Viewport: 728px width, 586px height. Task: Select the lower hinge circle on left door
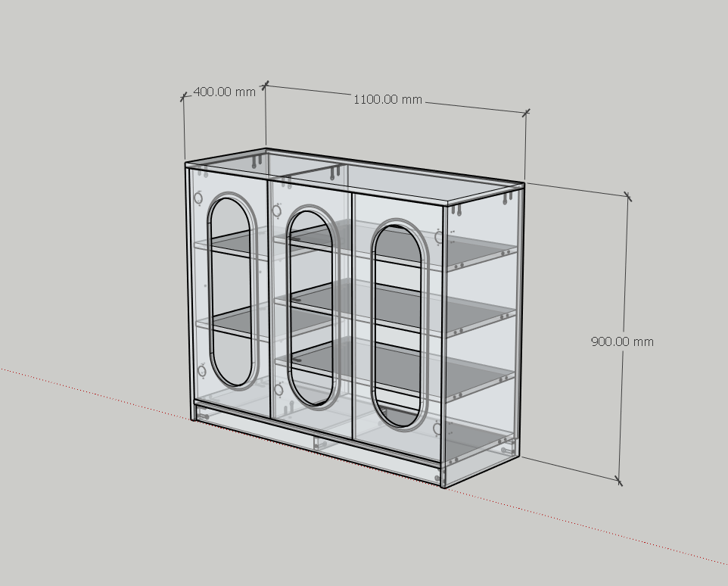(x=202, y=370)
